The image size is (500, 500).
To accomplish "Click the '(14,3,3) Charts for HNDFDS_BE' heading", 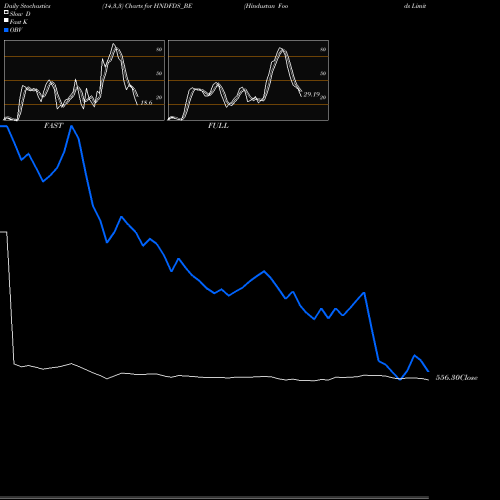I will (147, 6).
